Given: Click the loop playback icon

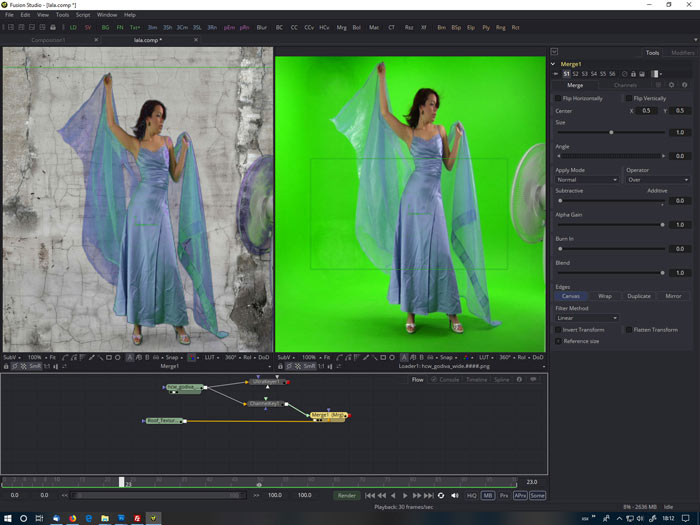Looking at the screenshot, I should coord(441,495).
